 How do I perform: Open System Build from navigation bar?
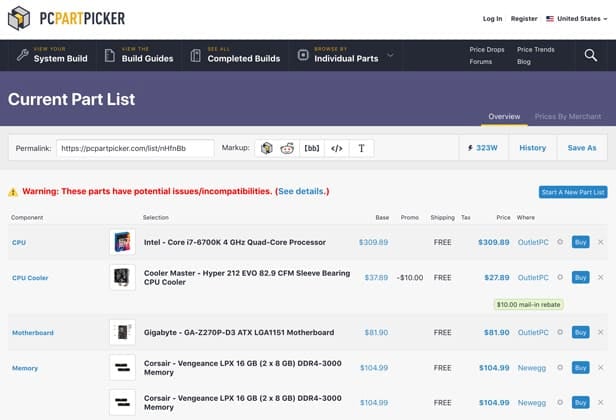pos(52,55)
